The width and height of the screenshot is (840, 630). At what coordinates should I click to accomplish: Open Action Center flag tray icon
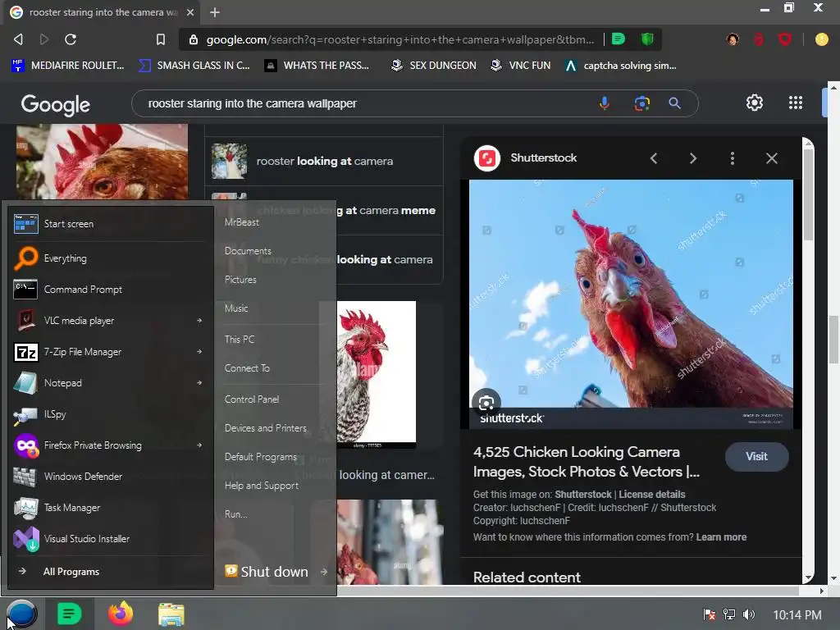coord(710,614)
